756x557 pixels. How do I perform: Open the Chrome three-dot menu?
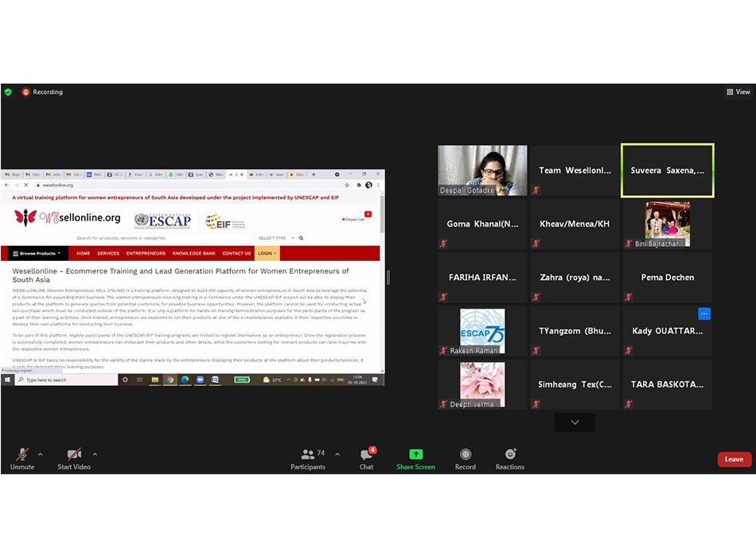(379, 185)
